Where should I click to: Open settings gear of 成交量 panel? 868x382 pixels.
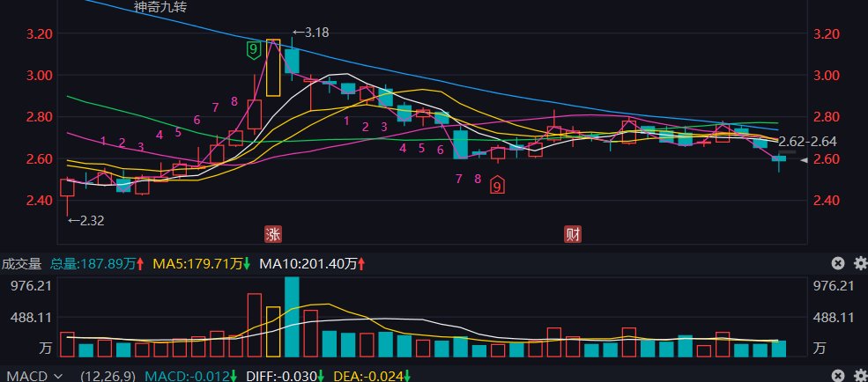[x=860, y=263]
